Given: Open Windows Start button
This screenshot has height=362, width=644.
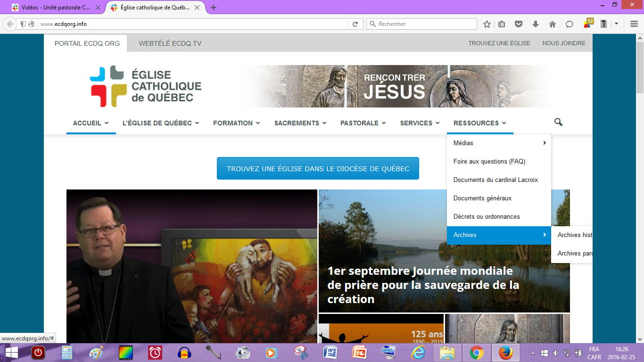Looking at the screenshot, I should coord(11,353).
